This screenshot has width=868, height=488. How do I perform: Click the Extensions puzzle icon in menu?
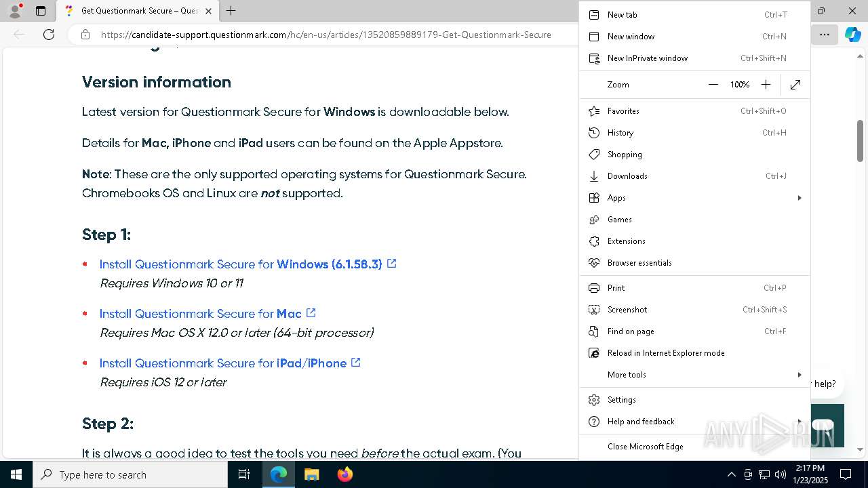pyautogui.click(x=594, y=241)
